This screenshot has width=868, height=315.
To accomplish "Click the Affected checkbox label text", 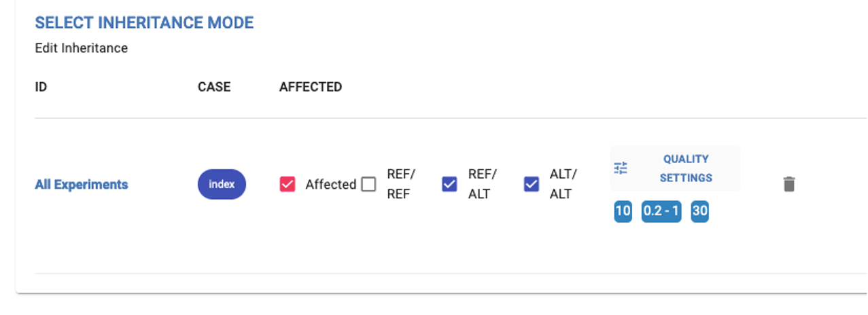I will [x=330, y=184].
